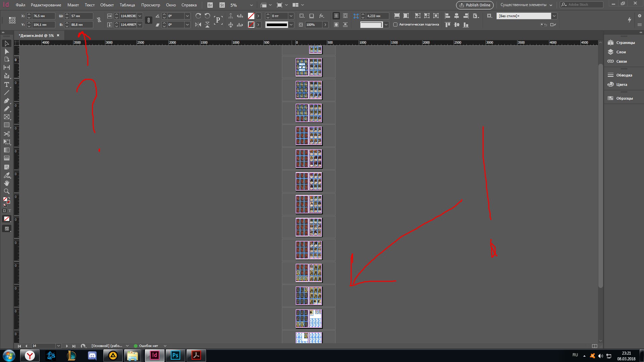This screenshot has width=644, height=362.
Task: Align objects to left edges
Action: [447, 16]
